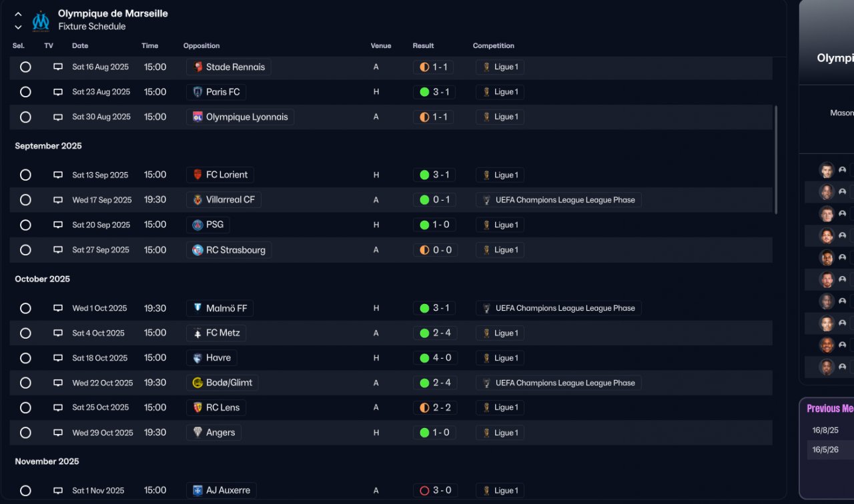Click the TV icon for Malmö FF fixture
This screenshot has width=854, height=504.
pyautogui.click(x=58, y=308)
